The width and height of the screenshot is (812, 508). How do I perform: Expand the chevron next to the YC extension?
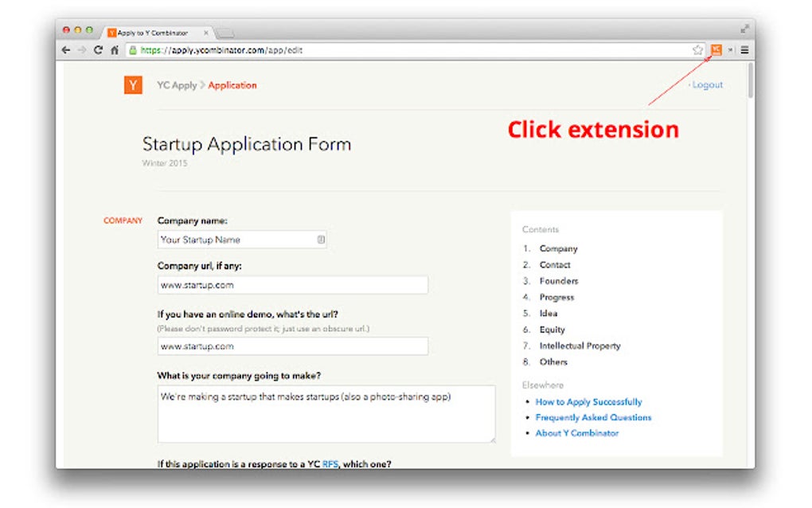728,49
